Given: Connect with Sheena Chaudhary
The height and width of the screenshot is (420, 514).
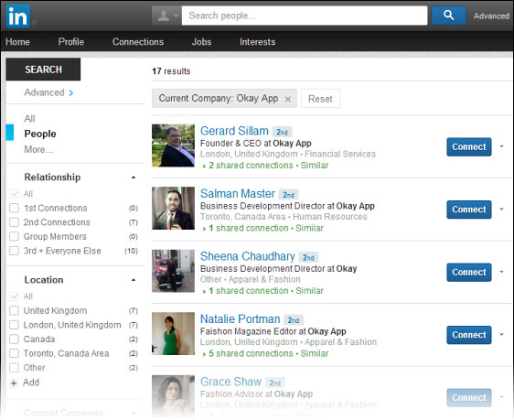Looking at the screenshot, I should click(469, 272).
